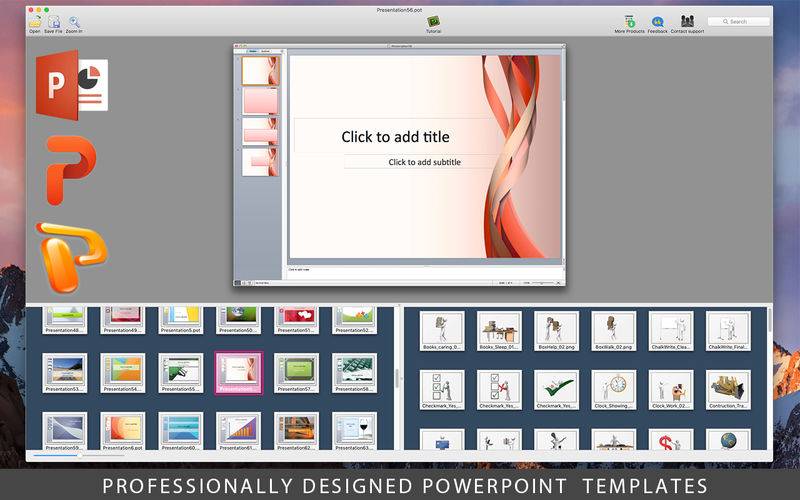Select the large green checkmark clipart
The width and height of the screenshot is (800, 500).
coord(556,390)
